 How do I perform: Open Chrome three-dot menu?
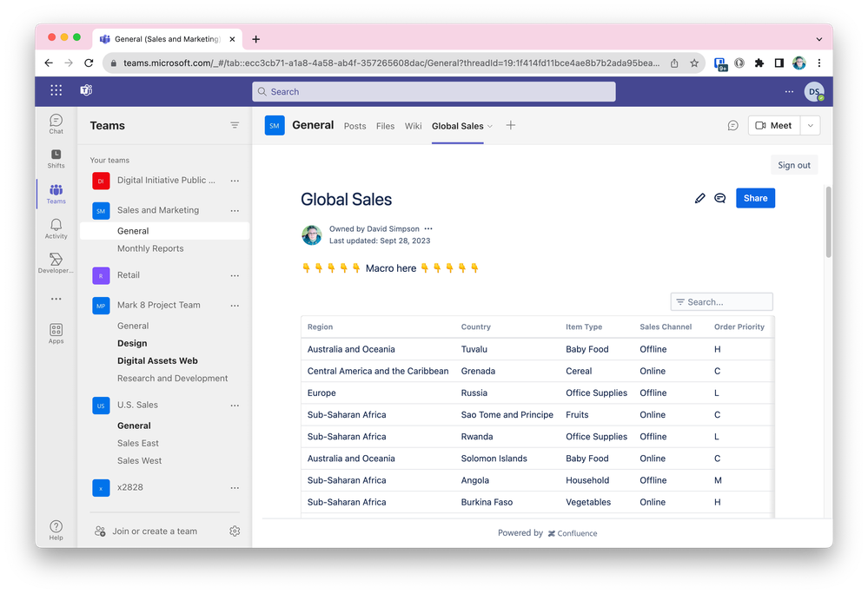pyautogui.click(x=819, y=63)
